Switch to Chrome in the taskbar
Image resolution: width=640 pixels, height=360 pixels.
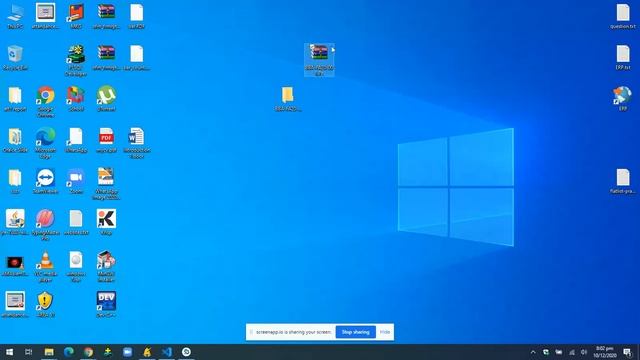88,352
